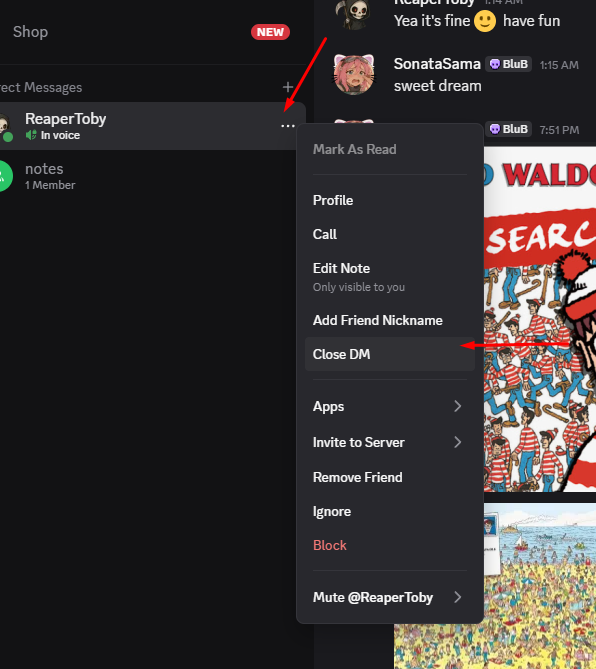The image size is (596, 669).
Task: Click the BluB tag next to SonataSama
Action: (509, 64)
